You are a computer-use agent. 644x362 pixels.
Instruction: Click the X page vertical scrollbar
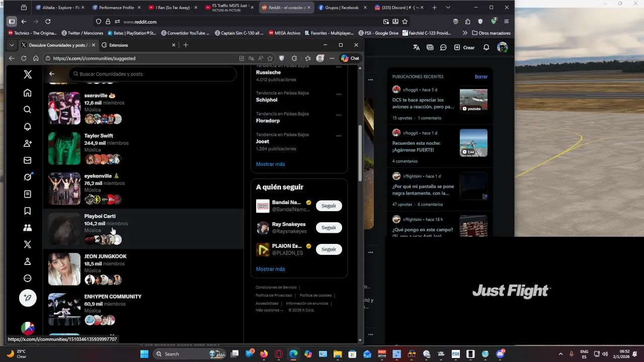(360, 153)
